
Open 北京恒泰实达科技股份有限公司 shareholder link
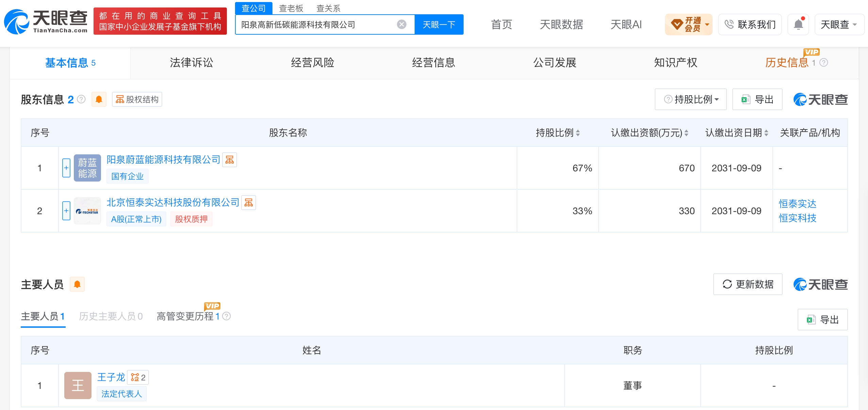(173, 203)
